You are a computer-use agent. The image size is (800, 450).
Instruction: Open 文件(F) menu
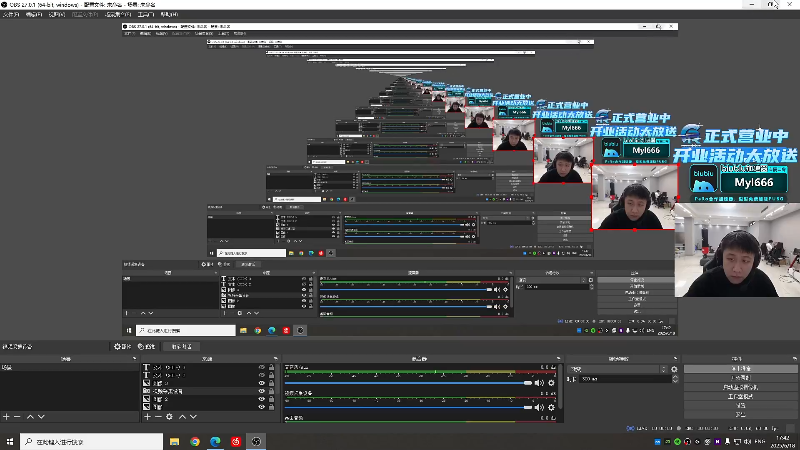(11, 14)
